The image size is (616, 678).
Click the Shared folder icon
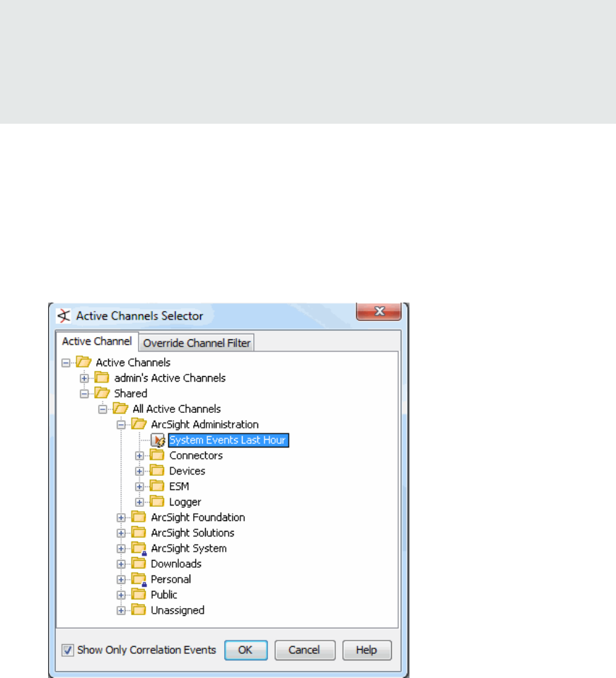102,393
